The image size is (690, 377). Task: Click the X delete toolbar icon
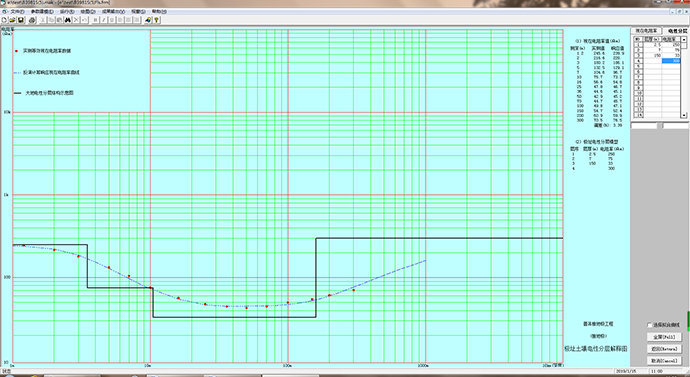click(x=76, y=20)
